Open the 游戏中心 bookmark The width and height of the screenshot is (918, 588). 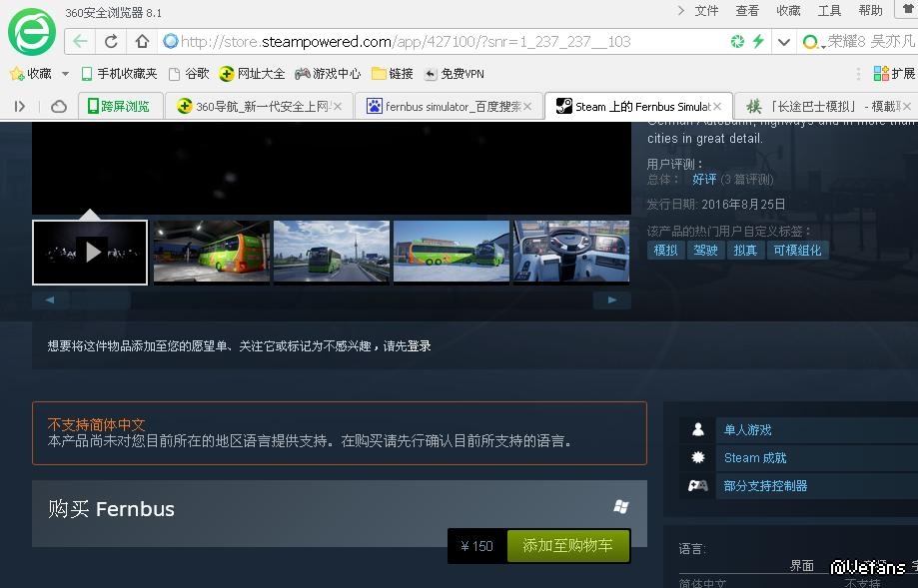point(328,74)
